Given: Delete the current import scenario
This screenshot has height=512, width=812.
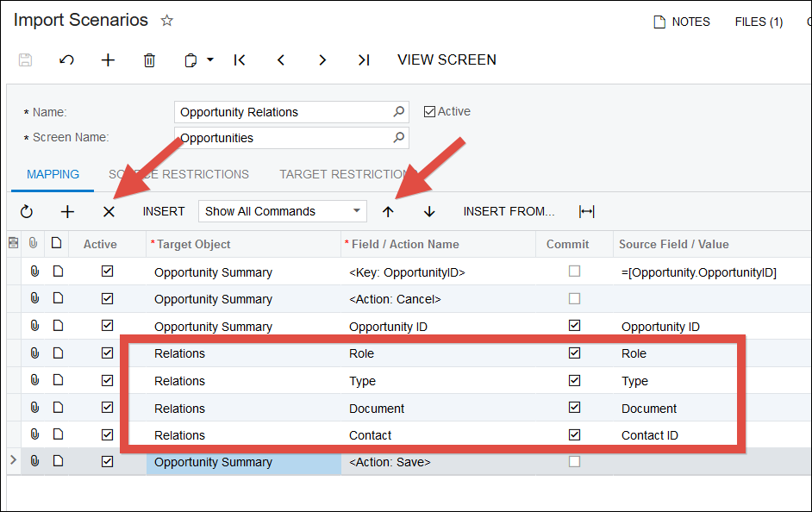Looking at the screenshot, I should point(149,60).
